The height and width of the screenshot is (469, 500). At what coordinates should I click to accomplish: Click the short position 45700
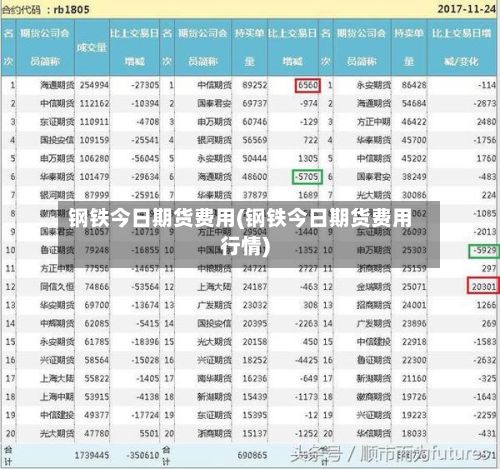414,140
